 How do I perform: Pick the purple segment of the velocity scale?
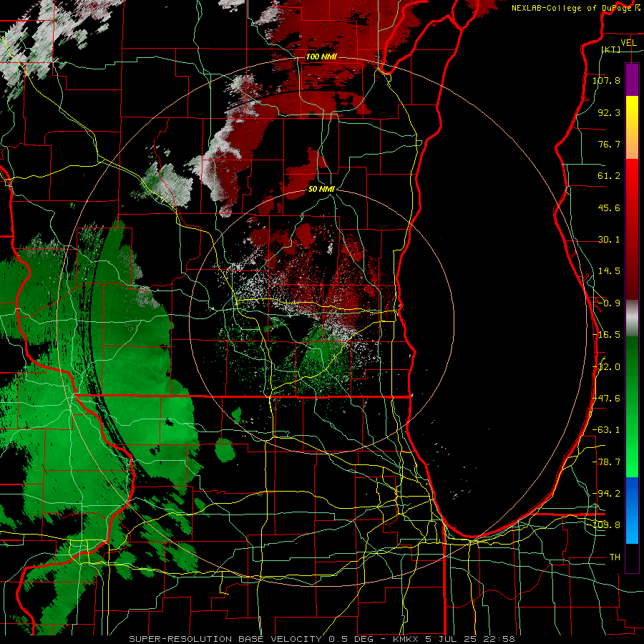pos(632,79)
